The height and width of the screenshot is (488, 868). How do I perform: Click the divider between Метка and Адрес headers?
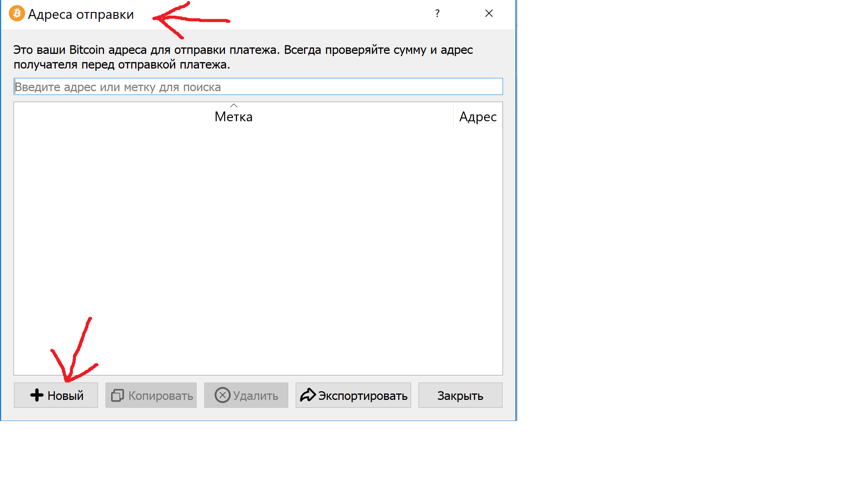453,116
